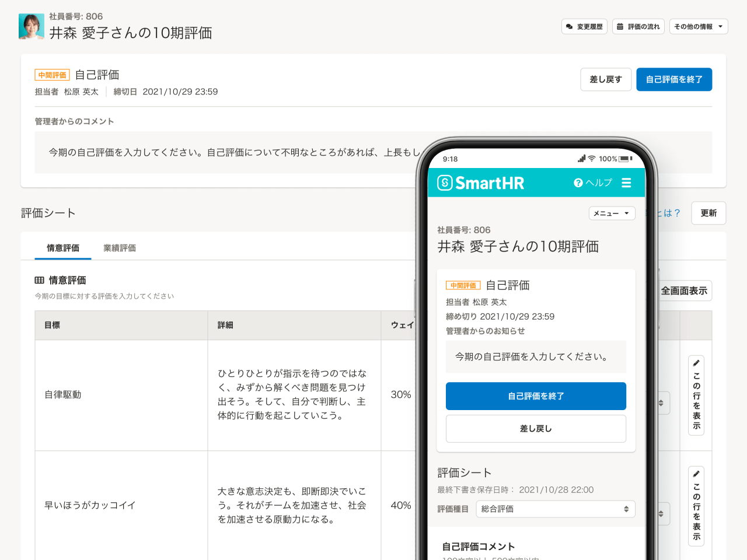
Task: Open ヘルプ via the question mark icon
Action: [x=577, y=183]
